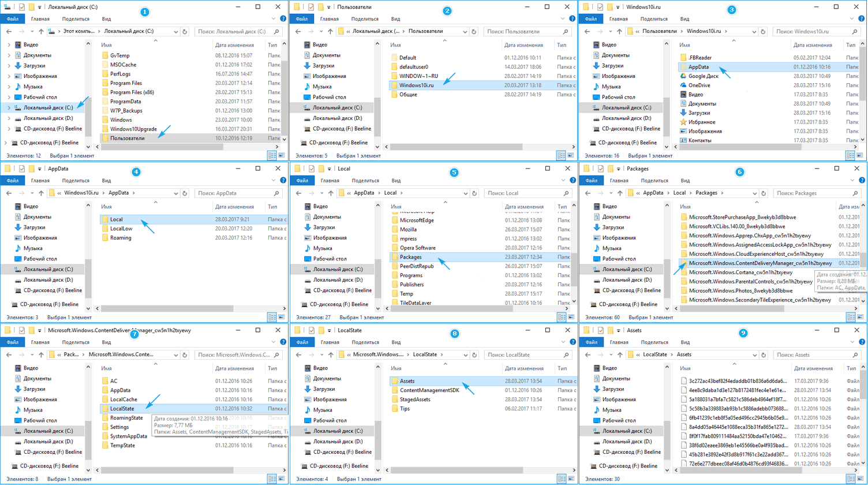The height and width of the screenshot is (485, 868).
Task: Open the Вид tab in Packages window
Action: (684, 181)
